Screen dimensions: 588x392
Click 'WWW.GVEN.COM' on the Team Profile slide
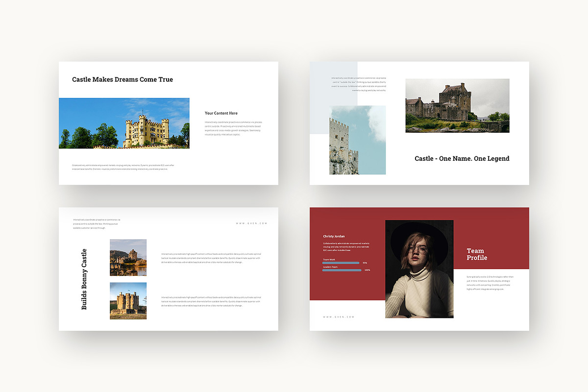coord(338,317)
